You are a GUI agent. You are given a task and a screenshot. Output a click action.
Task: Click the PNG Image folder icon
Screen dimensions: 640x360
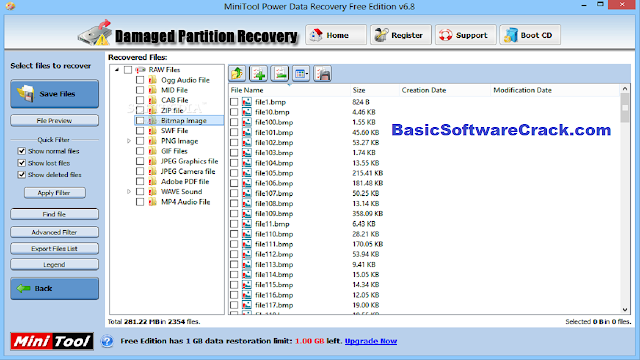point(153,141)
